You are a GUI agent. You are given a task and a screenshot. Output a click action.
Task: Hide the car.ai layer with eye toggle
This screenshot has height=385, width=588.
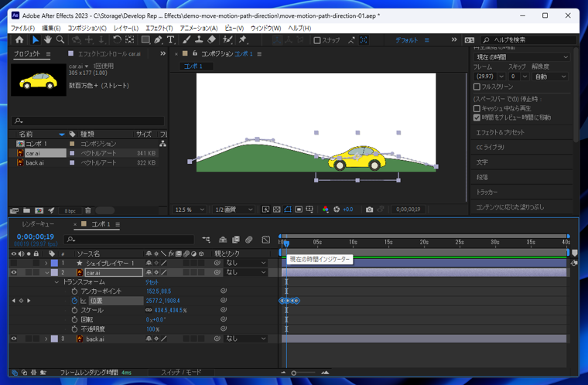[14, 273]
